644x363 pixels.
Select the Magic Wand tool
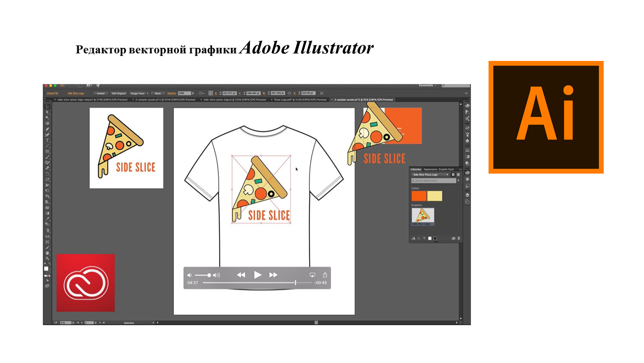(x=47, y=118)
